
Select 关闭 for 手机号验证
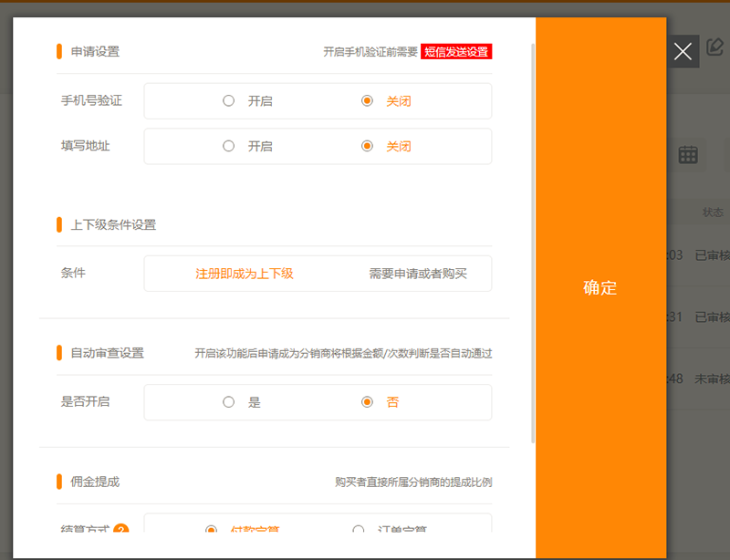367,100
